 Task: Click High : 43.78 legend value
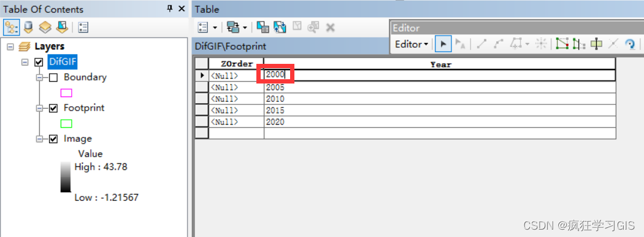(101, 166)
